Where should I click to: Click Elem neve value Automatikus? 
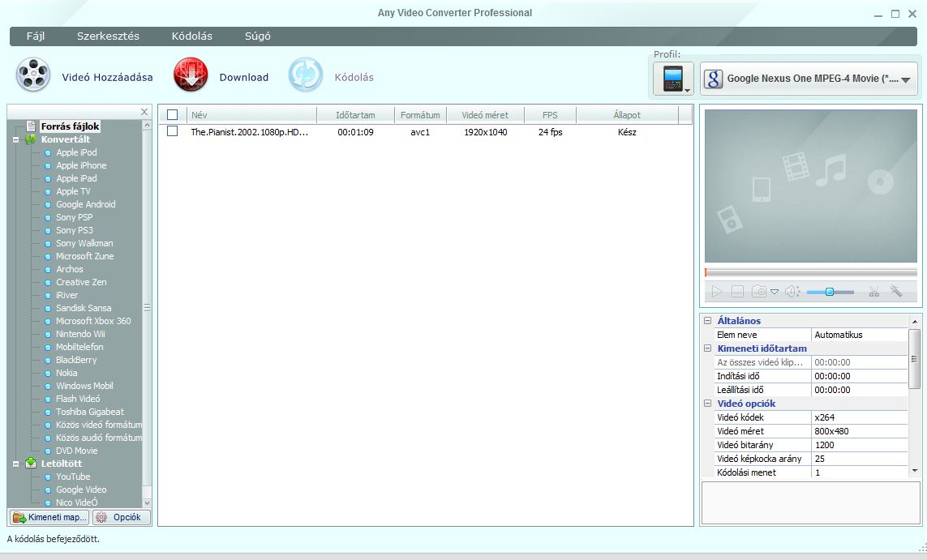[859, 335]
